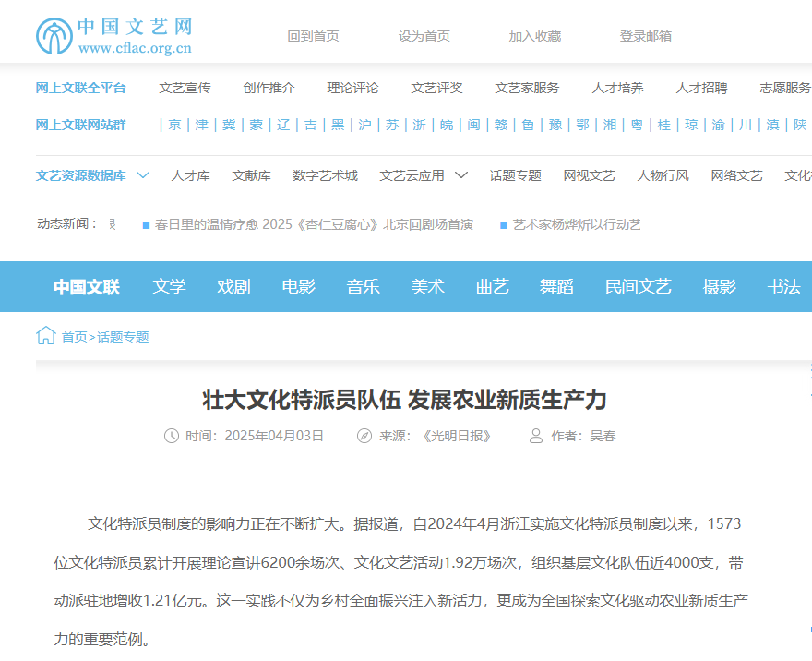Image resolution: width=812 pixels, height=661 pixels.
Task: Click the person icon beside 作者
Action: tap(536, 436)
